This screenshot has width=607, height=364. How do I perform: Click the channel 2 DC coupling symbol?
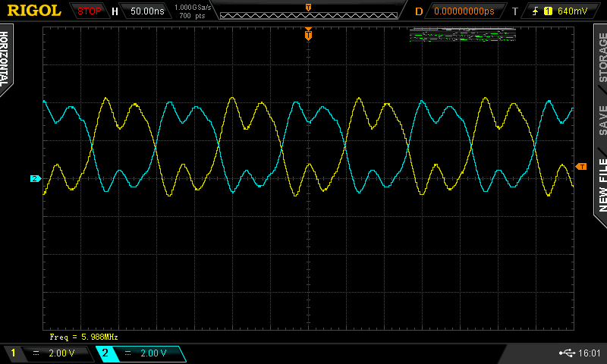[127, 353]
